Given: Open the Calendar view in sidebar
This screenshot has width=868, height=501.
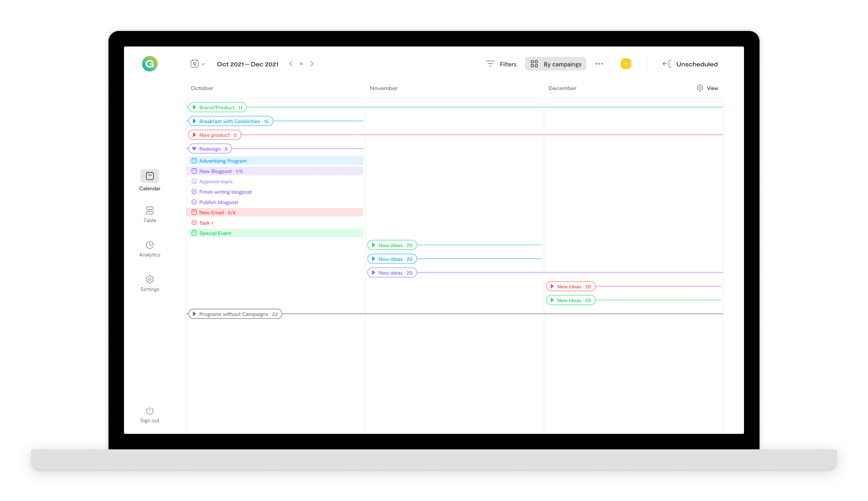Looking at the screenshot, I should point(150,176).
